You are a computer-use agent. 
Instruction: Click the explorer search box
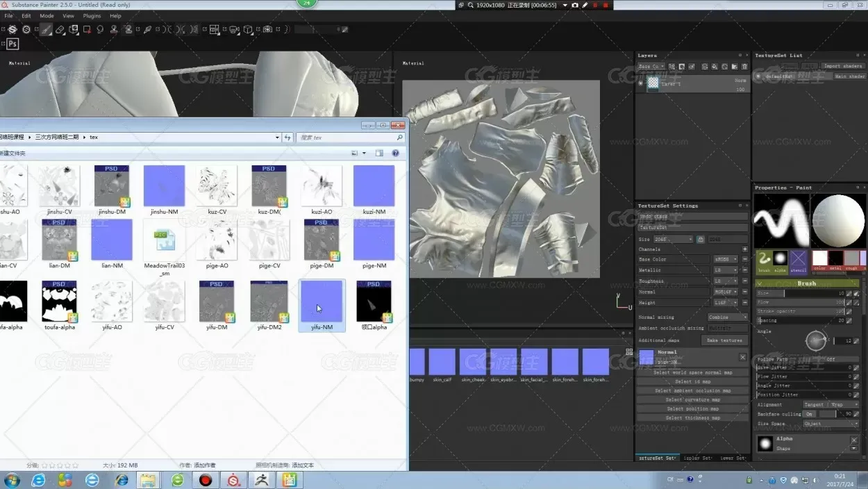point(351,138)
